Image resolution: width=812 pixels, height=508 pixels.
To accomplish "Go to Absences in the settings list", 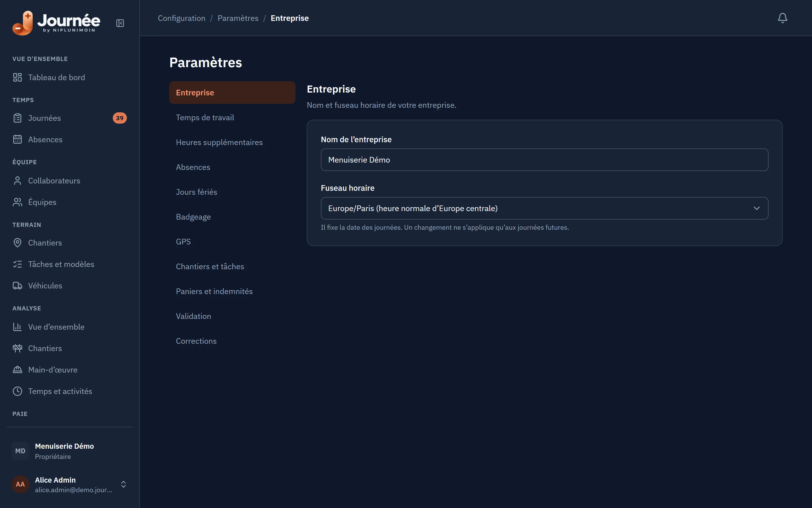I will [232, 167].
